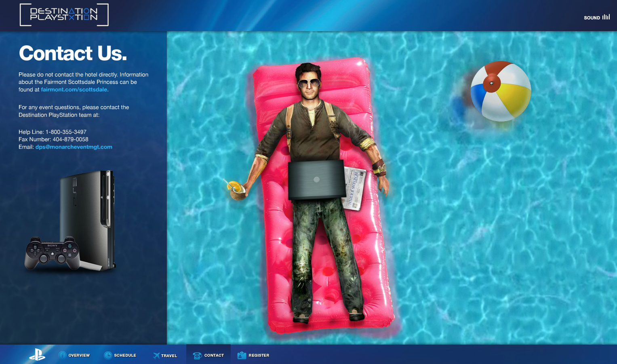Email dps@monarcheventmgt.com via link

[x=74, y=147]
